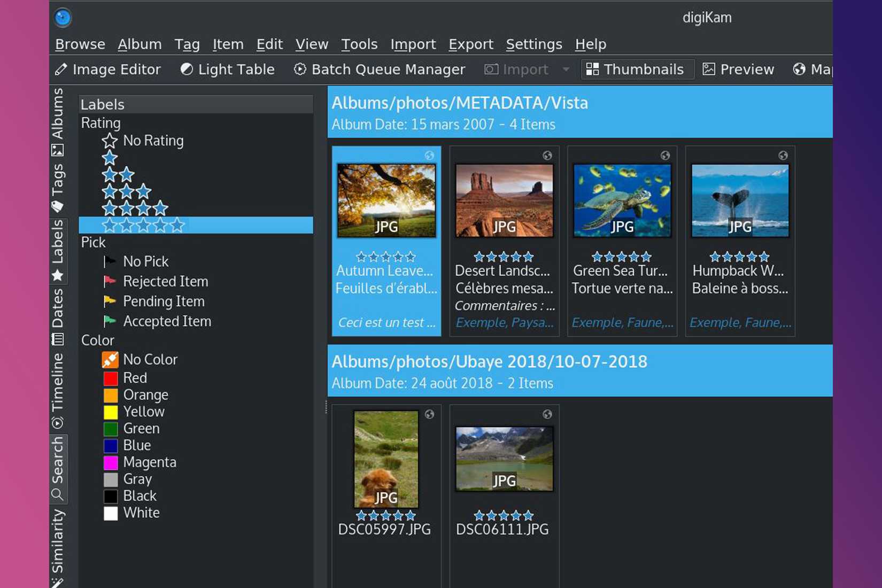The image size is (882, 588).
Task: Open the Image Editor tool
Action: click(108, 69)
